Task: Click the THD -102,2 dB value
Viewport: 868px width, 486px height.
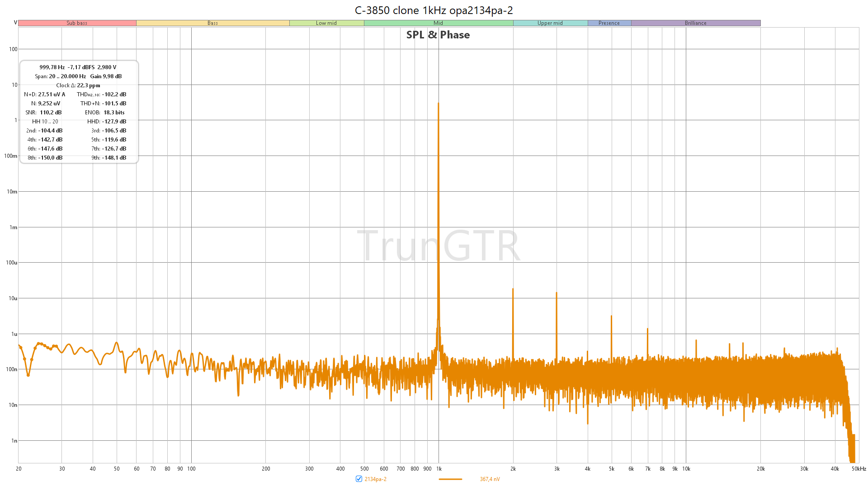Action: tap(114, 94)
